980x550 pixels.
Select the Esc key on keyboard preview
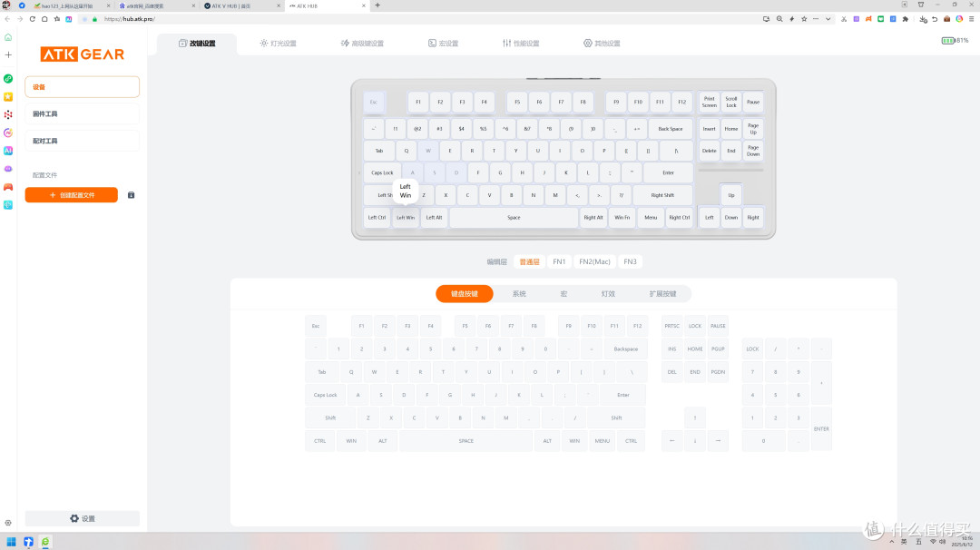point(374,102)
